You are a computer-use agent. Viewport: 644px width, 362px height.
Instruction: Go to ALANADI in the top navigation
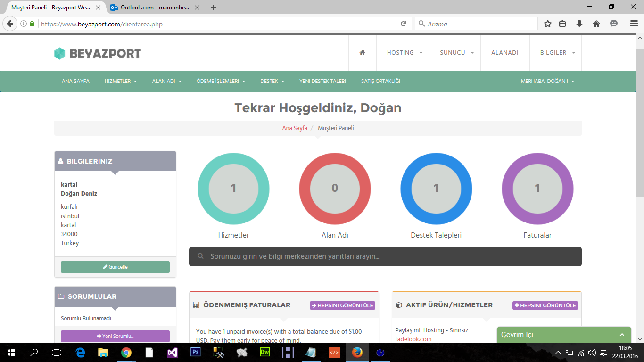[505, 53]
